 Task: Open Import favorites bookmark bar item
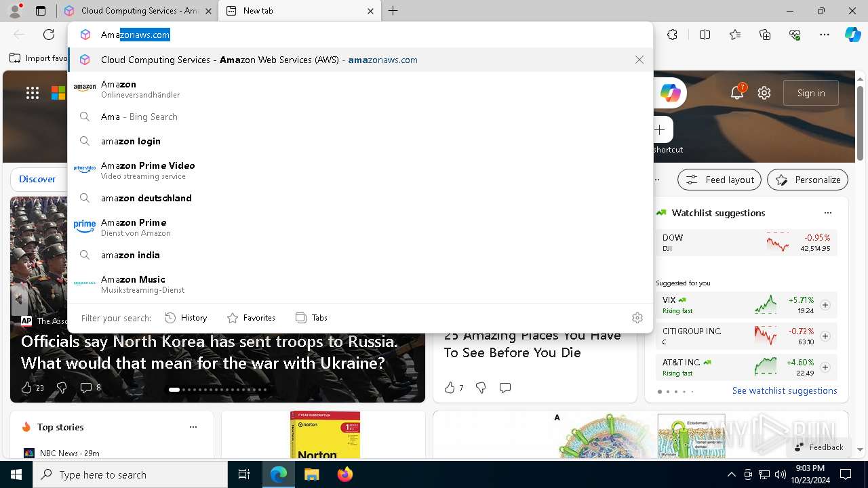pos(39,58)
